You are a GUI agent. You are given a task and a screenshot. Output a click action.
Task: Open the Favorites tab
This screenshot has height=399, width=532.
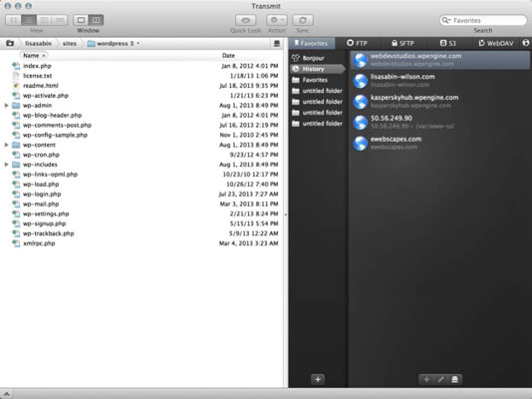click(312, 44)
